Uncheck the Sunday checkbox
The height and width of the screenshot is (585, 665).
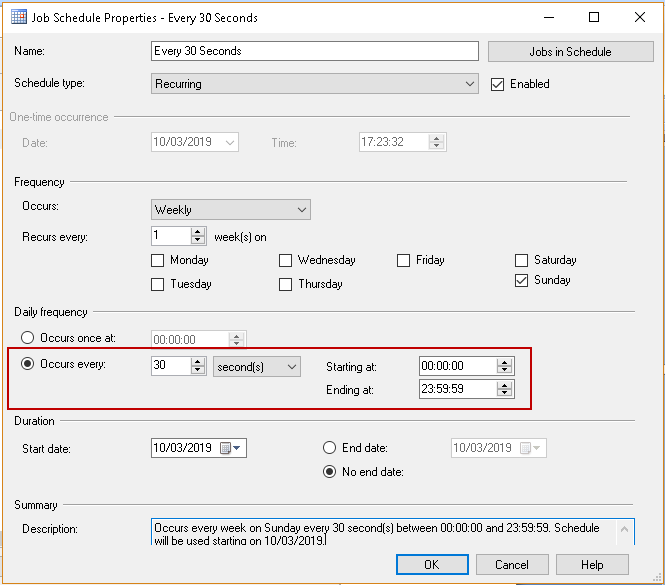(521, 281)
